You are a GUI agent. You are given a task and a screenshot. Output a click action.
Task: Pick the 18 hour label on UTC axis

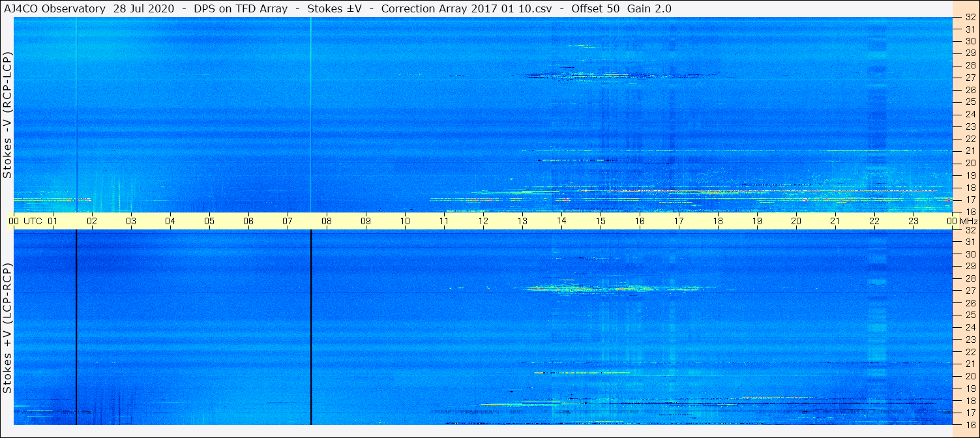[x=718, y=222]
